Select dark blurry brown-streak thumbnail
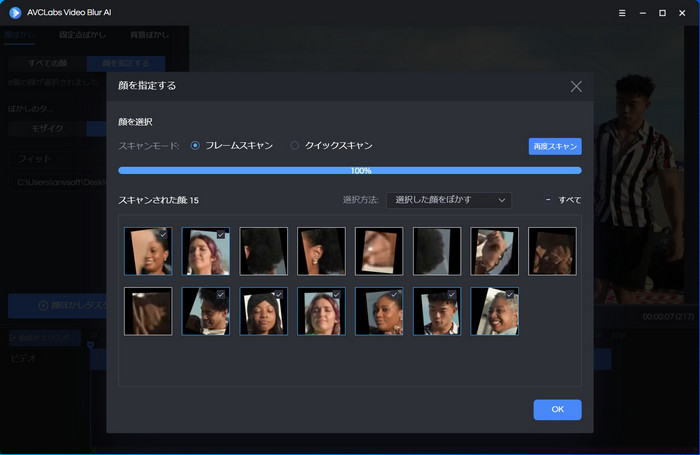Viewport: 700px width, 455px height. point(148,311)
